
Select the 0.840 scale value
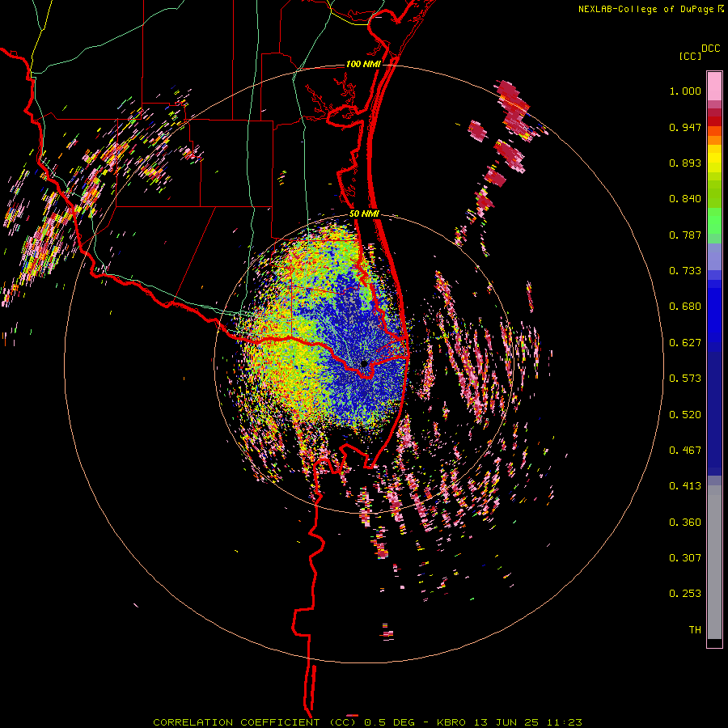685,199
